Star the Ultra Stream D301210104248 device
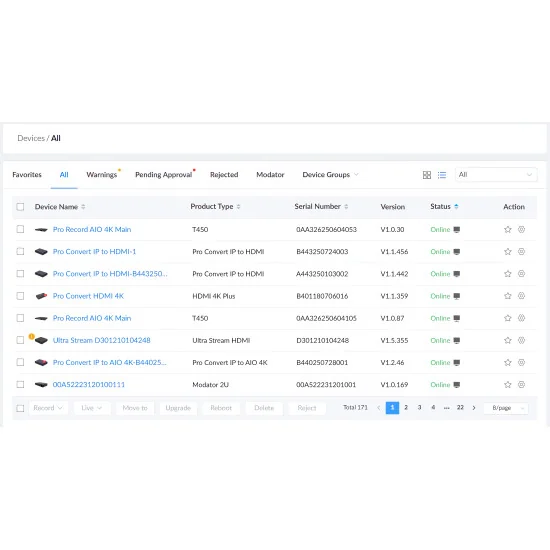Image resolution: width=550 pixels, height=550 pixels. click(x=508, y=340)
